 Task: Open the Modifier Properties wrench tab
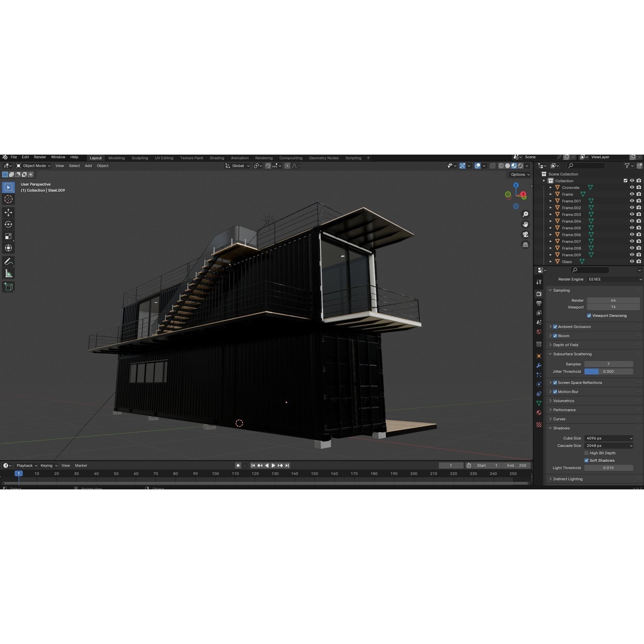pos(539,365)
